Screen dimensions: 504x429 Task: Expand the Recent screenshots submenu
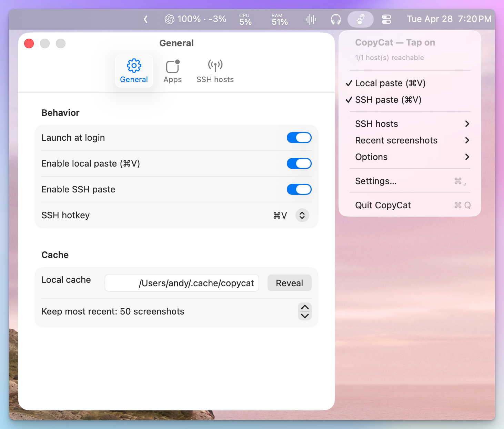pyautogui.click(x=410, y=140)
